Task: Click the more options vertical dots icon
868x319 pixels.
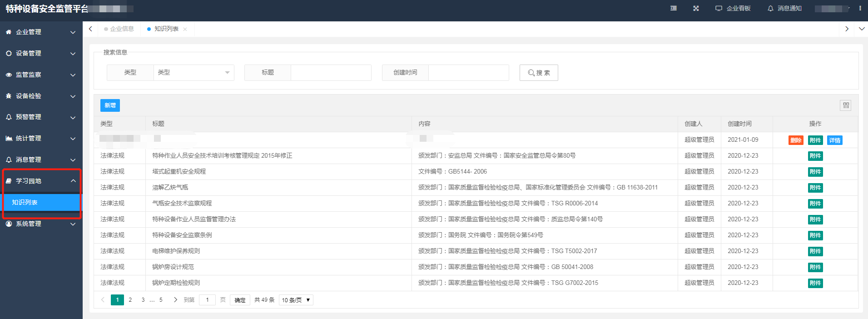Action: coord(860,9)
